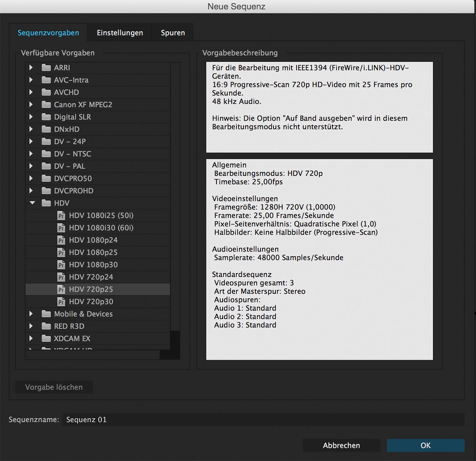Expand the Canon XF MPEG2 folder

31,105
